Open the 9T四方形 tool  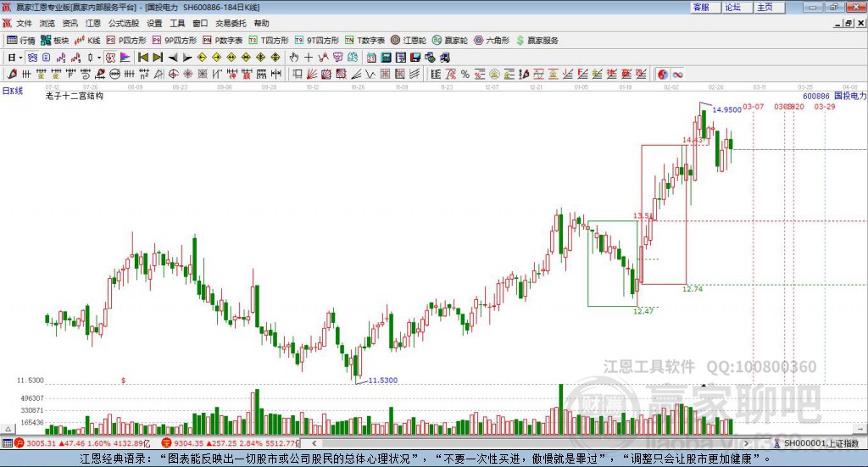pos(317,41)
